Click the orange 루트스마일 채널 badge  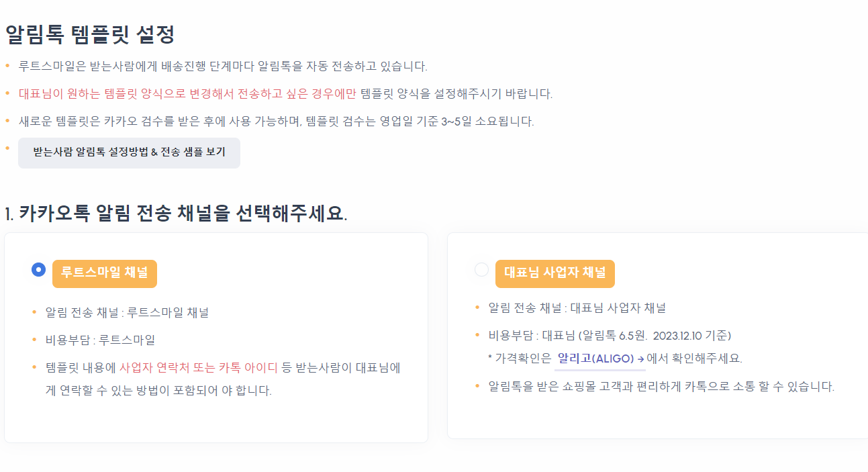click(x=105, y=273)
